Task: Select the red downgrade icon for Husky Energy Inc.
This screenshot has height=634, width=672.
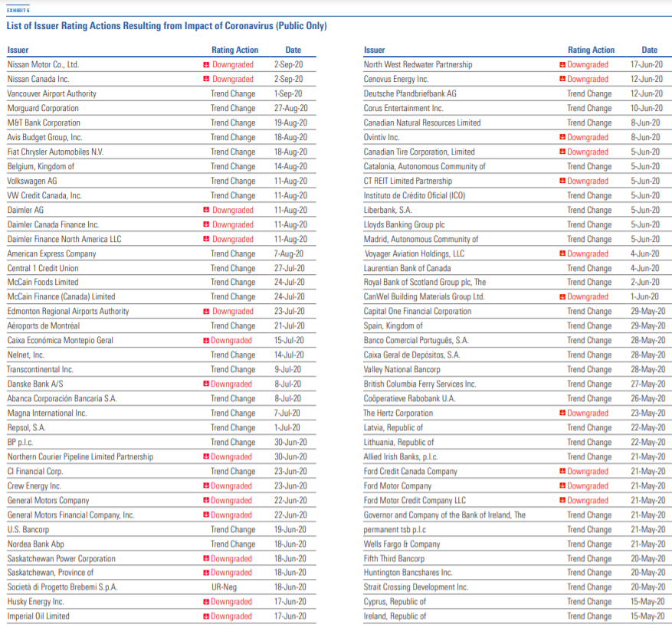Action: [206, 602]
